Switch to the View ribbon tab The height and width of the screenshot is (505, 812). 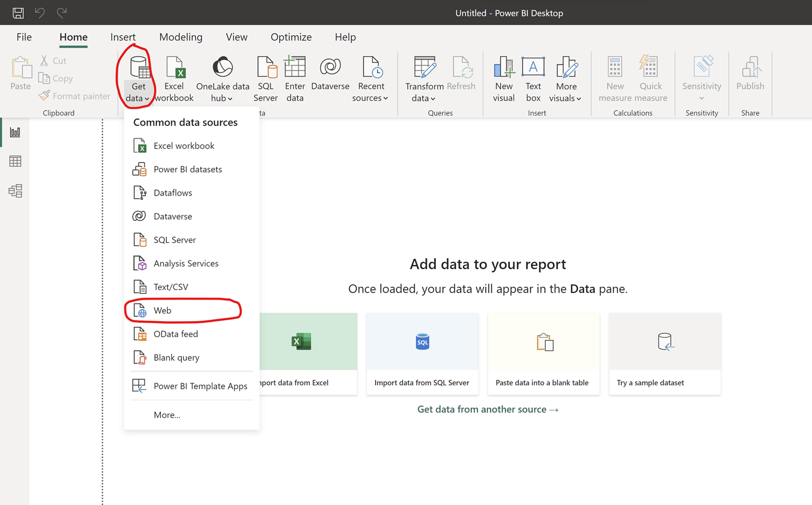(x=236, y=37)
